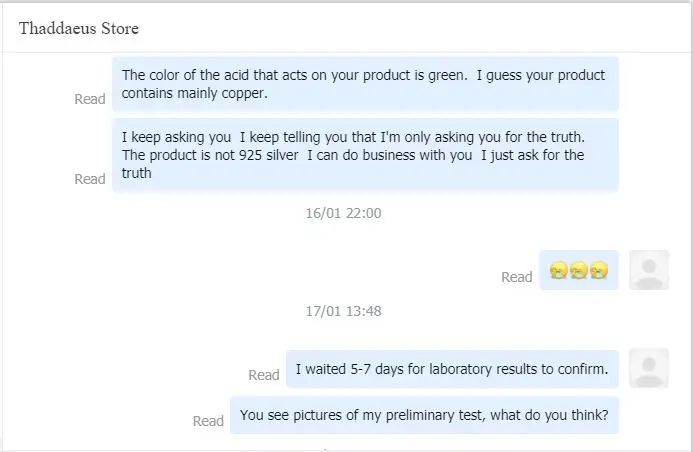
Task: Click Read status beside the emoji message
Action: pos(517,277)
